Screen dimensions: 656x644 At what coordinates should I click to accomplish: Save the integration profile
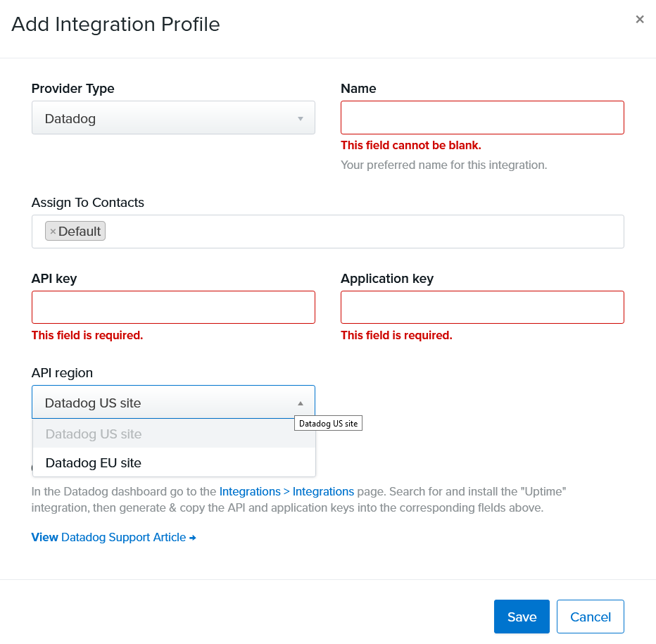click(x=522, y=616)
